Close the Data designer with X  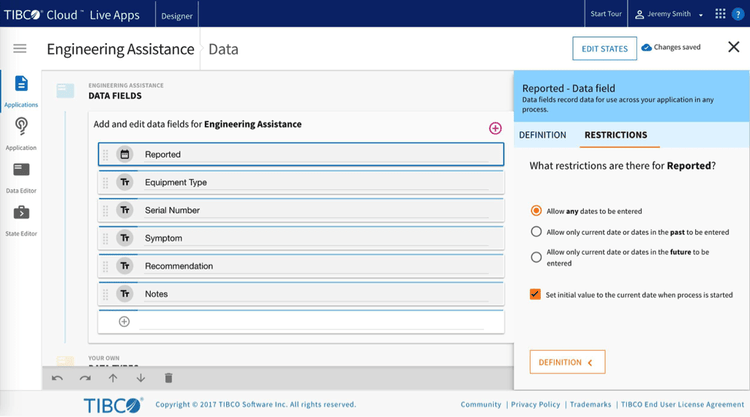[x=734, y=47]
